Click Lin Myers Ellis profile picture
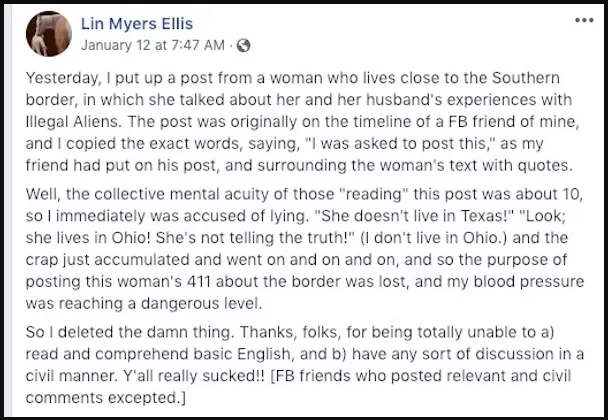 point(48,33)
